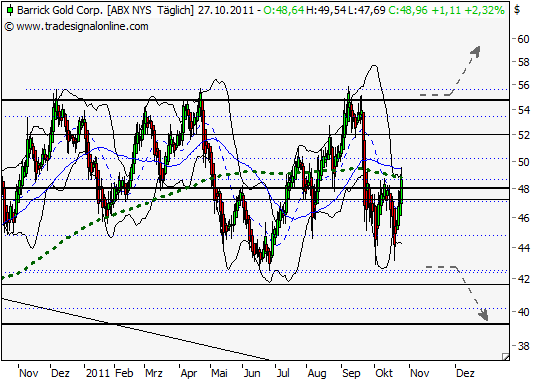Click the 44 price axis label
The height and width of the screenshot is (380, 533).
[x=523, y=248]
